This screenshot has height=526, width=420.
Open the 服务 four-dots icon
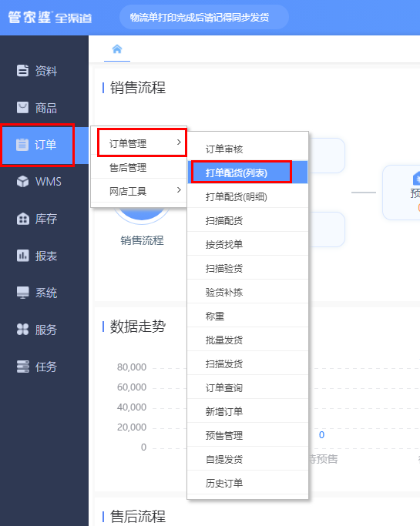coord(23,330)
